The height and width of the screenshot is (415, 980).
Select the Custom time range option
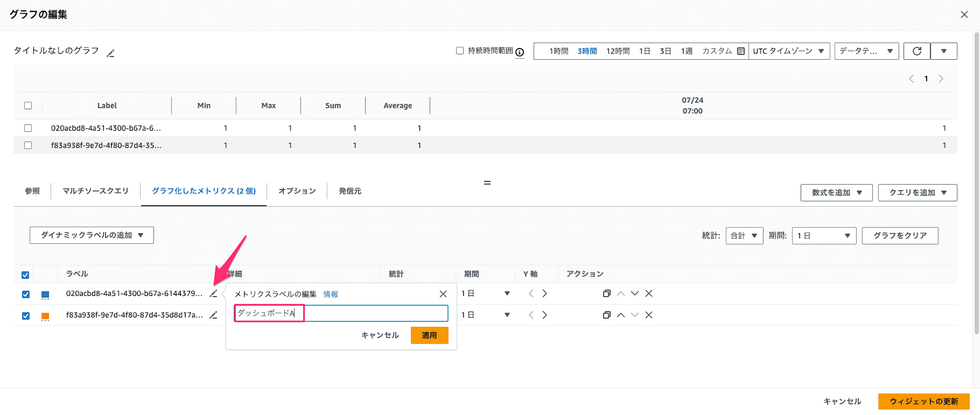point(717,51)
